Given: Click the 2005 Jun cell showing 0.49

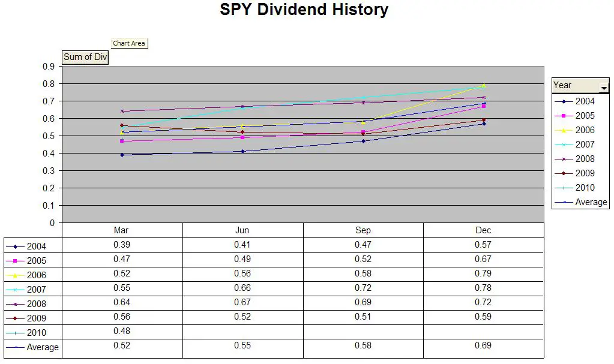Looking at the screenshot, I should 242,259.
